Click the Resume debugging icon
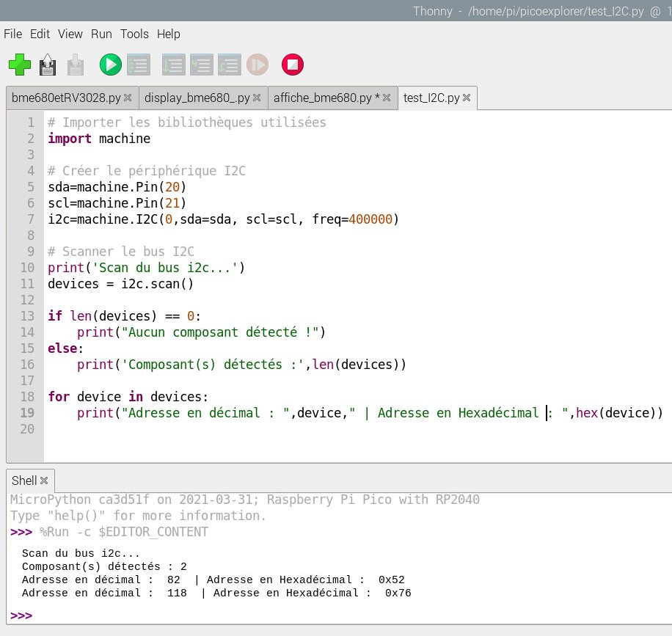 (x=258, y=65)
